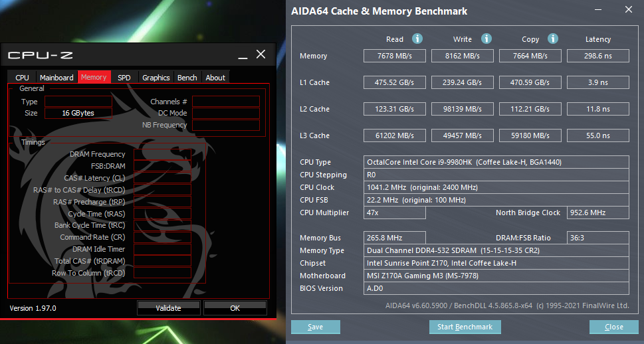Click the L1 Cache write value 239.24 GB/s
The image size is (644, 344).
(x=463, y=82)
